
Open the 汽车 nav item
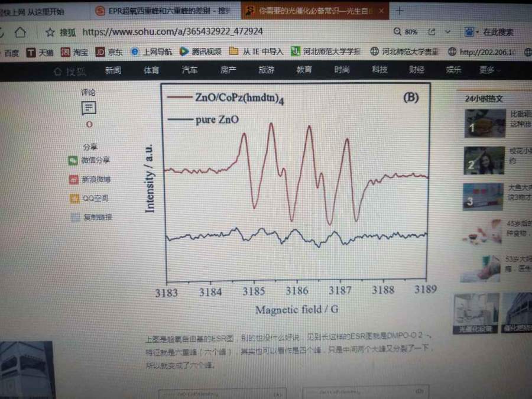point(189,70)
